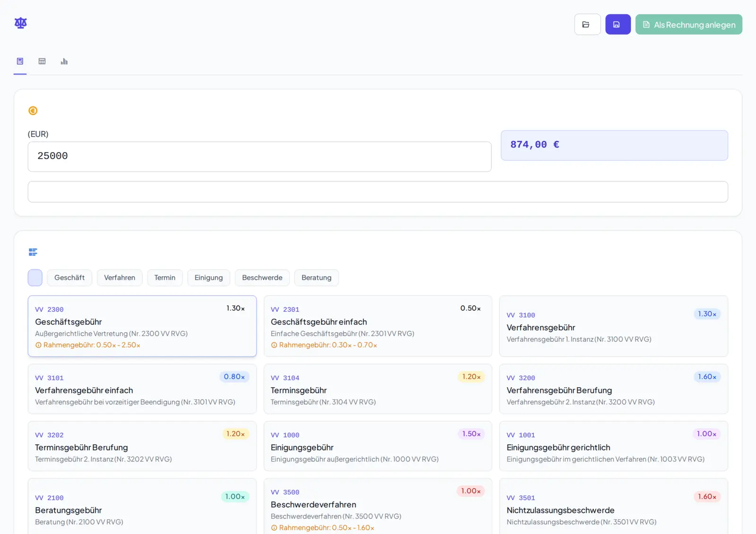The height and width of the screenshot is (534, 756).
Task: Select the blank all-categories filter chip
Action: 35,278
